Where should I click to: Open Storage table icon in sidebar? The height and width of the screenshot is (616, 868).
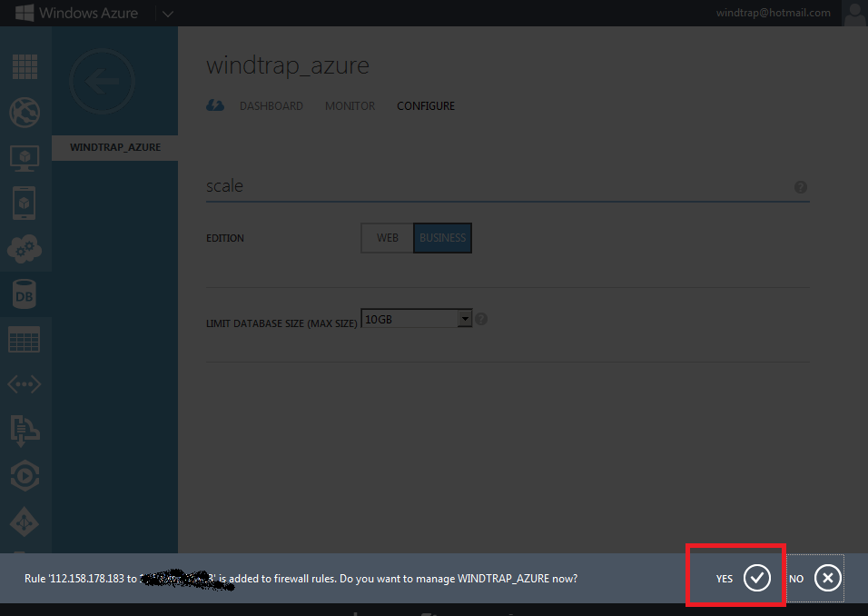[25, 339]
